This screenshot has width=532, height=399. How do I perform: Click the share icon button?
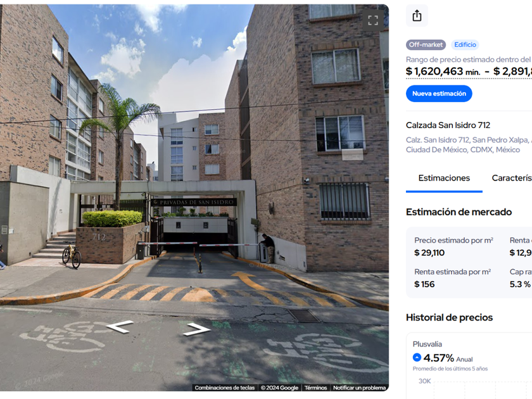click(417, 16)
